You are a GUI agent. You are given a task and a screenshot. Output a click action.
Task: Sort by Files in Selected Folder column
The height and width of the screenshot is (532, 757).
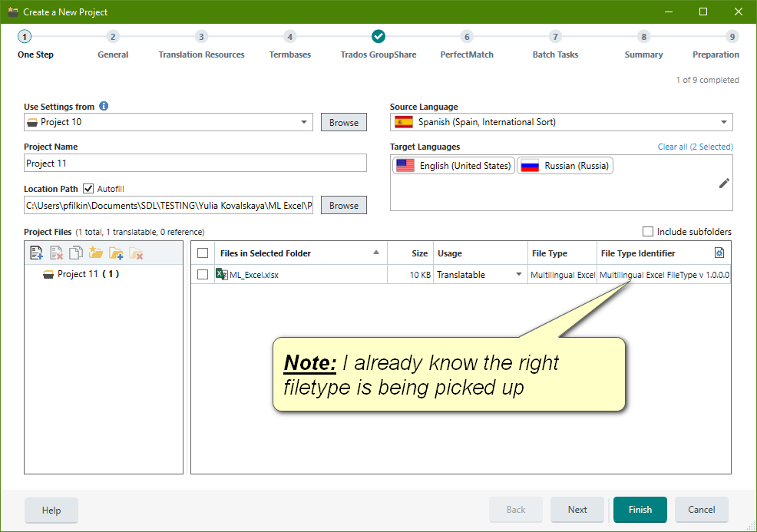300,253
